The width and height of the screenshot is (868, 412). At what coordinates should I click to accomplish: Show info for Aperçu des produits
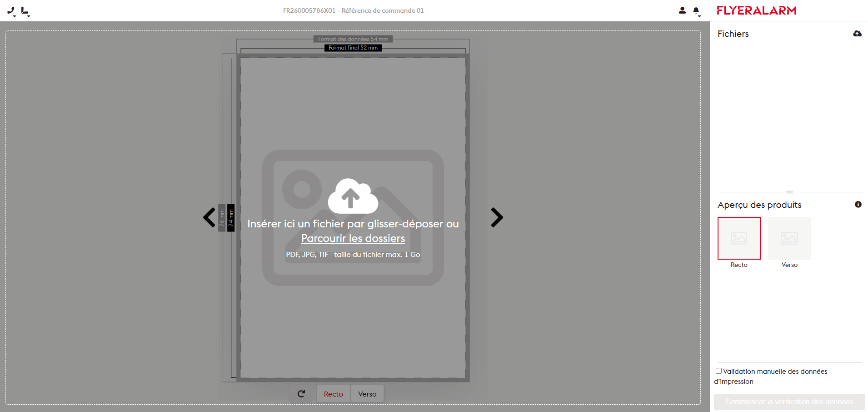(x=858, y=205)
